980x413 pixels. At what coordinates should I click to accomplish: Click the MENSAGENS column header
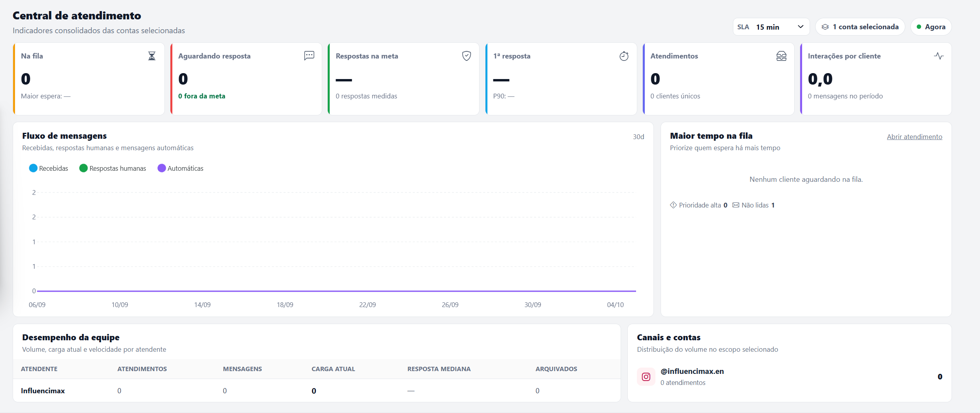click(x=242, y=369)
